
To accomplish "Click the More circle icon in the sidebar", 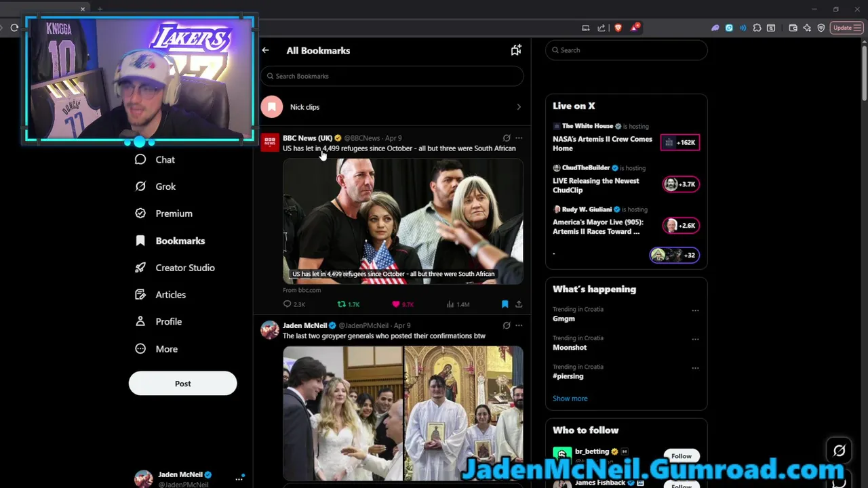I will tap(140, 348).
